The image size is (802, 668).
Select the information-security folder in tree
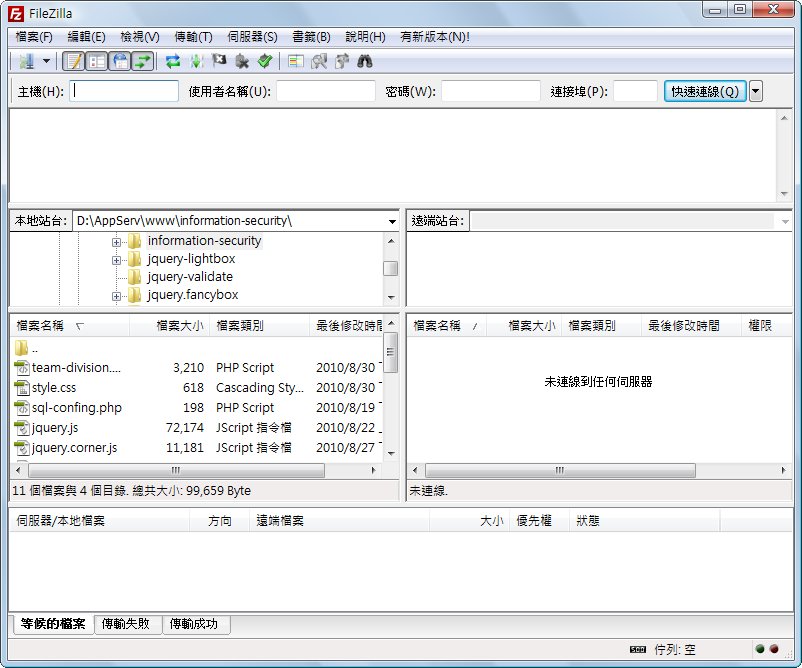point(204,240)
